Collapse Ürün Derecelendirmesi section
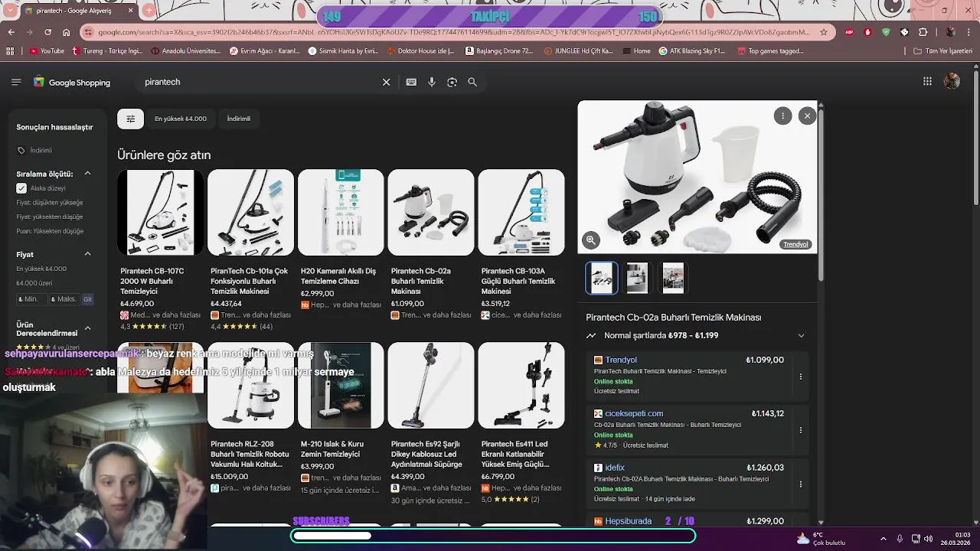The image size is (980, 551). point(87,328)
